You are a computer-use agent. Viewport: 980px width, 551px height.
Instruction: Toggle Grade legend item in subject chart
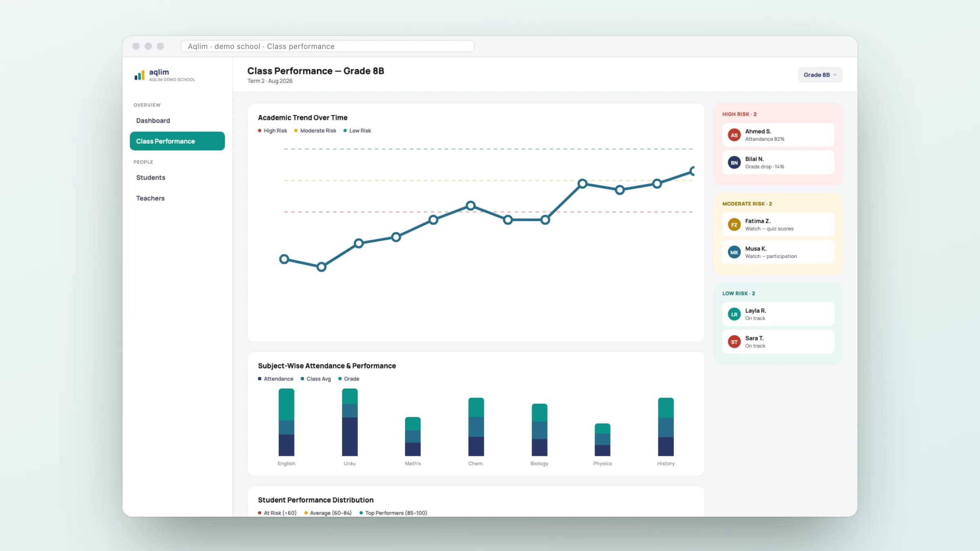click(x=348, y=379)
